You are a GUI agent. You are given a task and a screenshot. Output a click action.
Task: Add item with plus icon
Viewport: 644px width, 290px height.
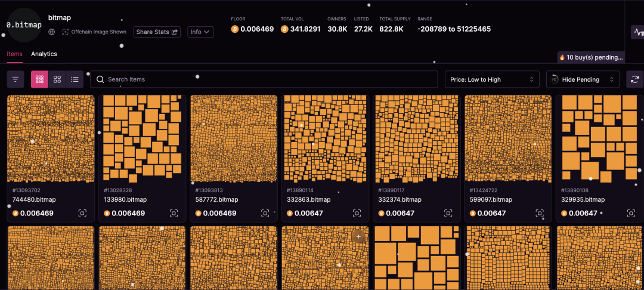point(358,237)
